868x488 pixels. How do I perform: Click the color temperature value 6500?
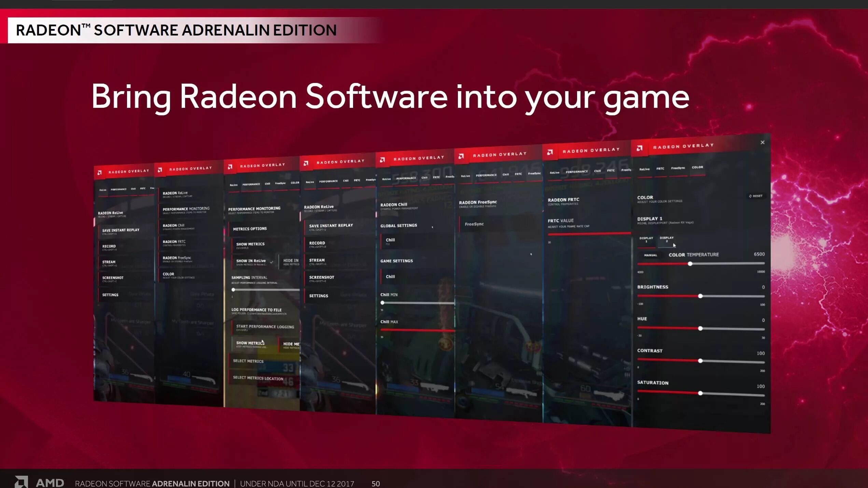point(759,254)
